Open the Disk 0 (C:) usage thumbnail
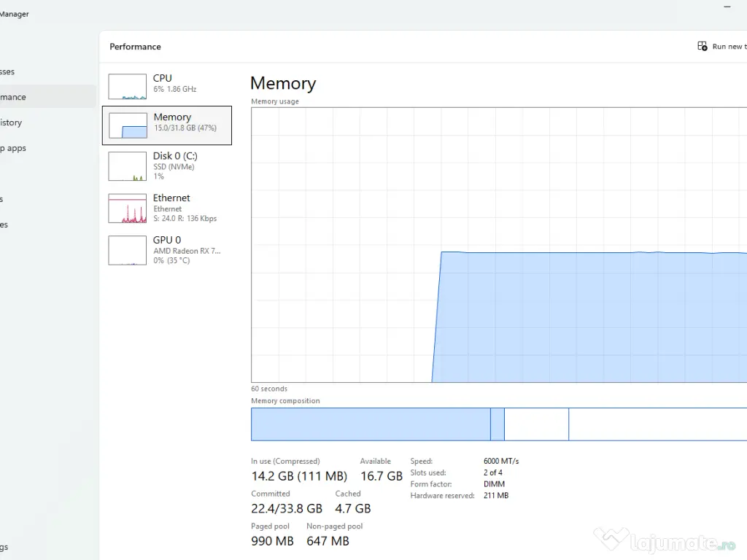This screenshot has height=560, width=747. tap(127, 166)
